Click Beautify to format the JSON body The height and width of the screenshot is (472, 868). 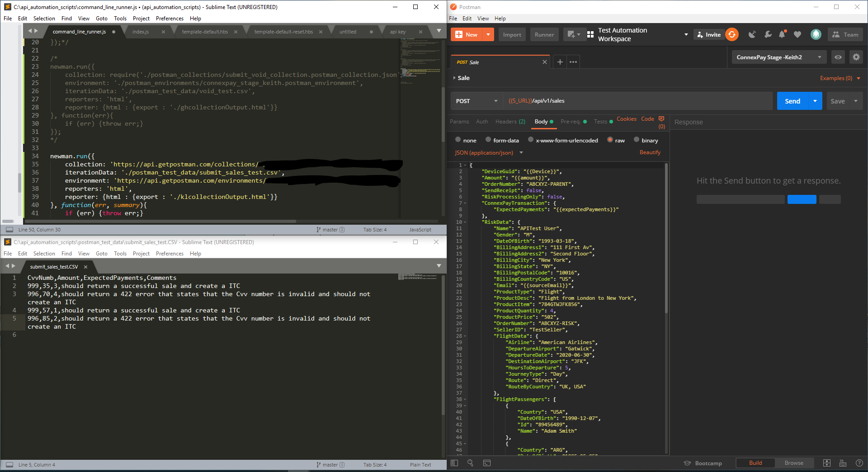pos(650,152)
